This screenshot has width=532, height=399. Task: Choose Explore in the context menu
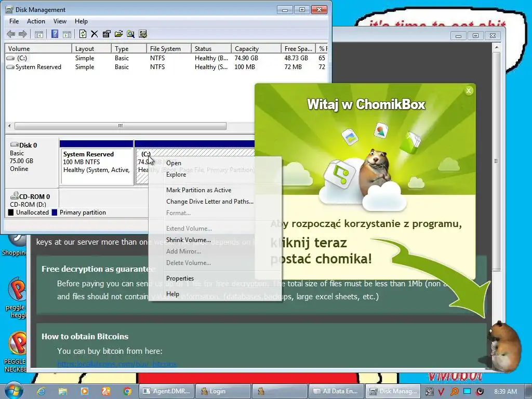pyautogui.click(x=215, y=175)
